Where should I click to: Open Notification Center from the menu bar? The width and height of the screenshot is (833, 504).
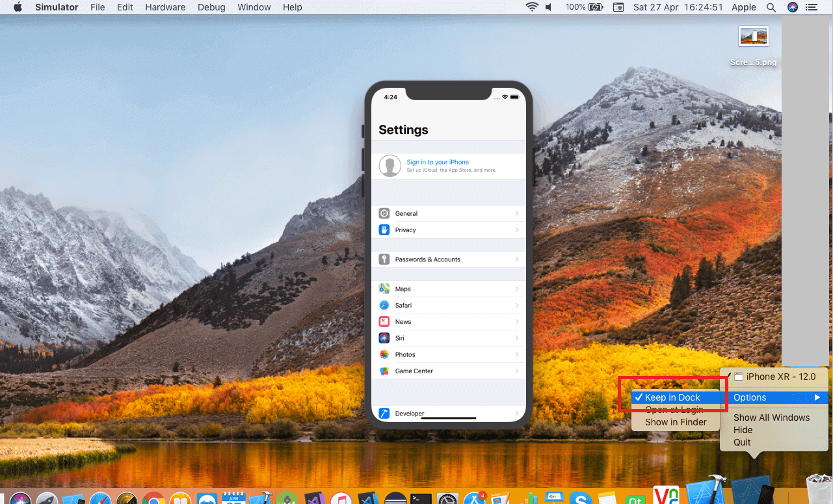click(811, 7)
